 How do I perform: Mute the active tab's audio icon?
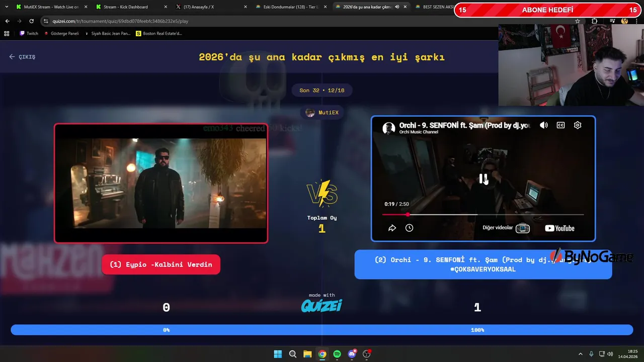click(397, 7)
